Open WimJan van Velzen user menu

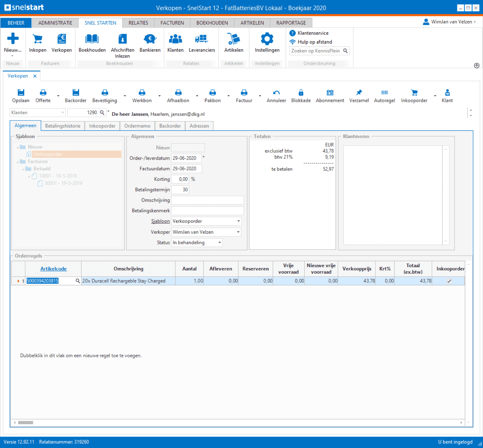click(449, 22)
